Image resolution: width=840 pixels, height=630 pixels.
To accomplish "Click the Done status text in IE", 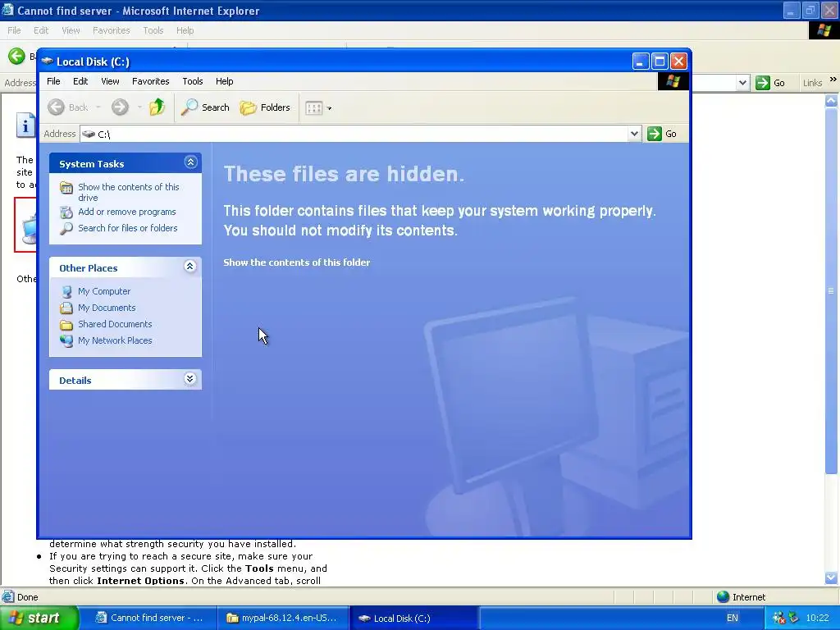I will pos(27,597).
